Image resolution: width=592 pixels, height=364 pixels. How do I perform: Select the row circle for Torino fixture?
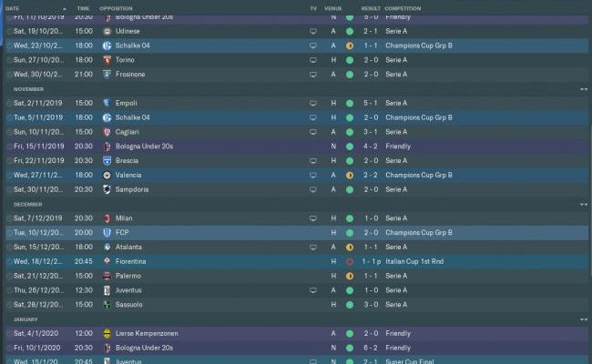[x=9, y=59]
